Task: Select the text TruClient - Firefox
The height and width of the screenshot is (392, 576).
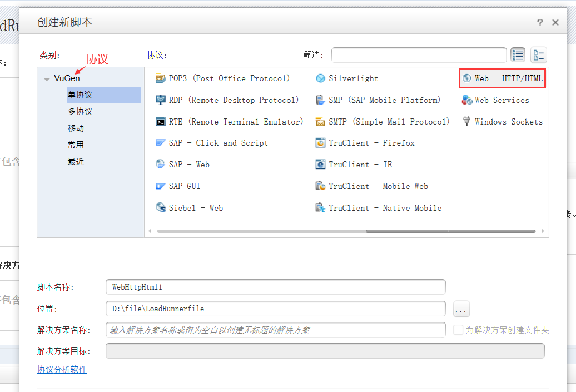Action: pyautogui.click(x=371, y=143)
